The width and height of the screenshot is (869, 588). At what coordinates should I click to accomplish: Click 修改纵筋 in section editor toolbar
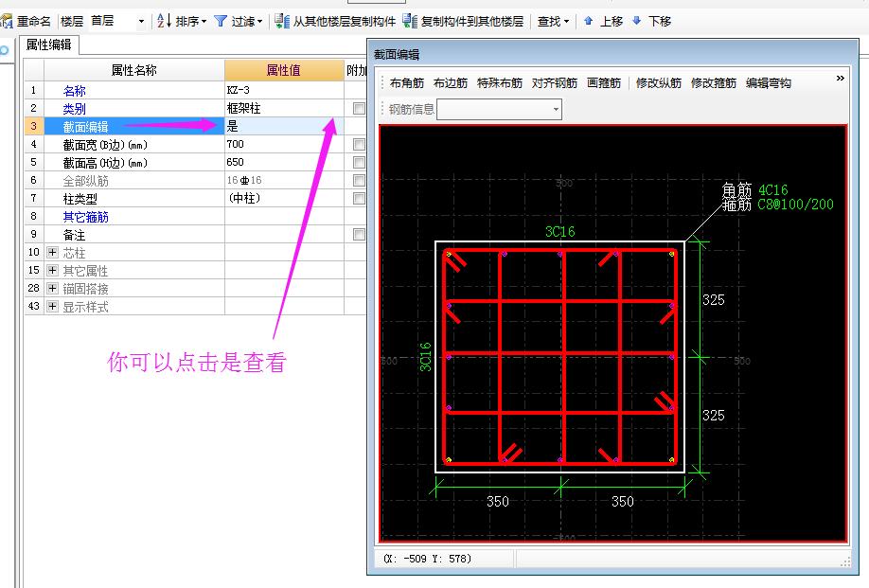[x=659, y=83]
